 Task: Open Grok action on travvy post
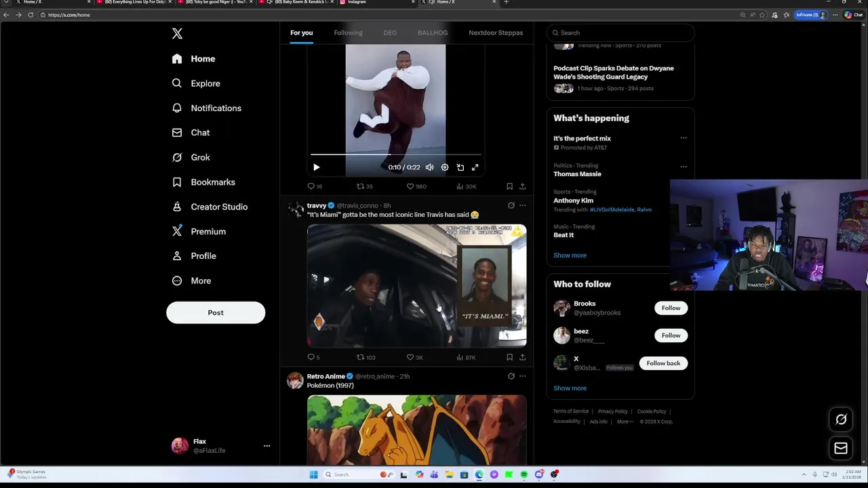[x=511, y=205]
